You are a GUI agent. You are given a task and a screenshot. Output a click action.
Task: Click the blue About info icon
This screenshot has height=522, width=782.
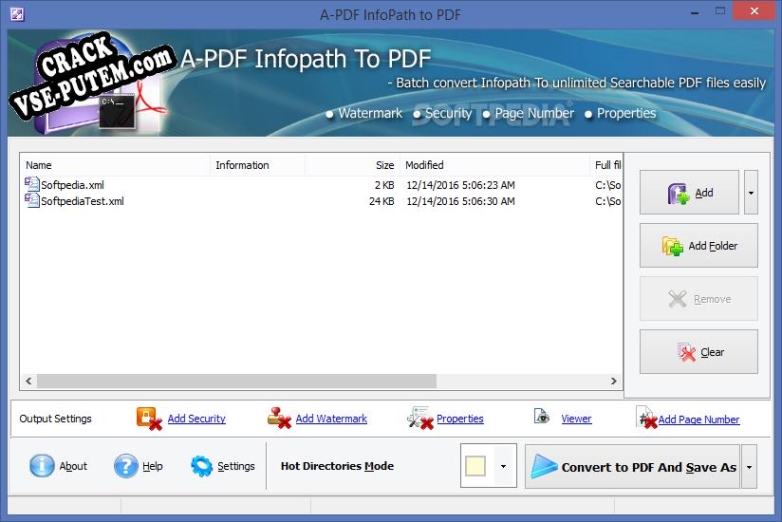[41, 466]
